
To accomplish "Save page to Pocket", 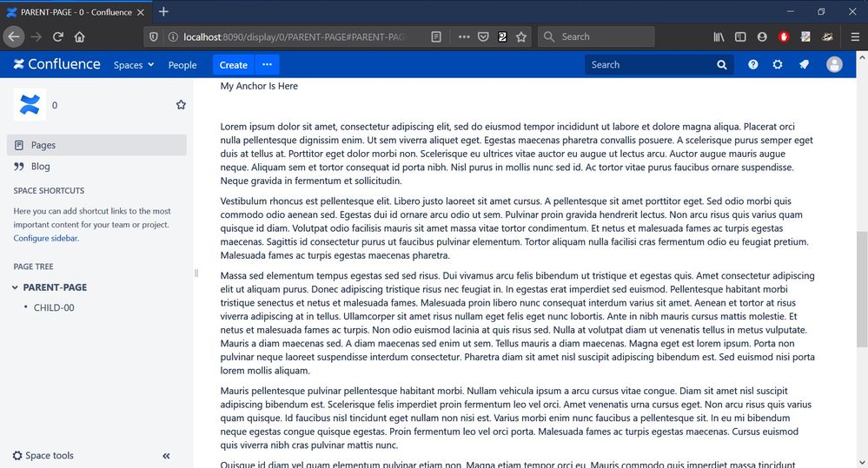I will click(x=483, y=36).
